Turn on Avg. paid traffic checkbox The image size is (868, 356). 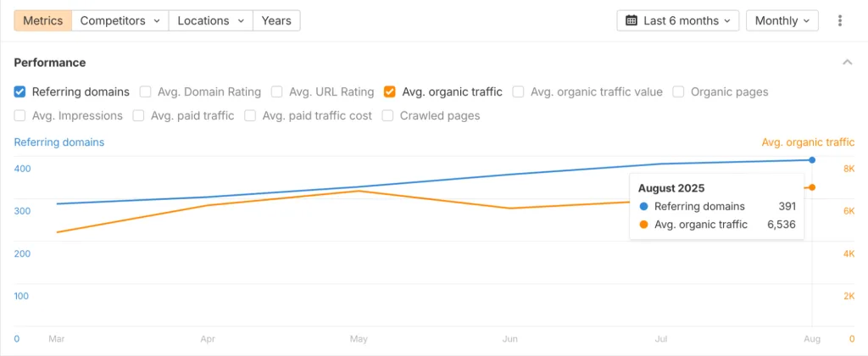(139, 115)
